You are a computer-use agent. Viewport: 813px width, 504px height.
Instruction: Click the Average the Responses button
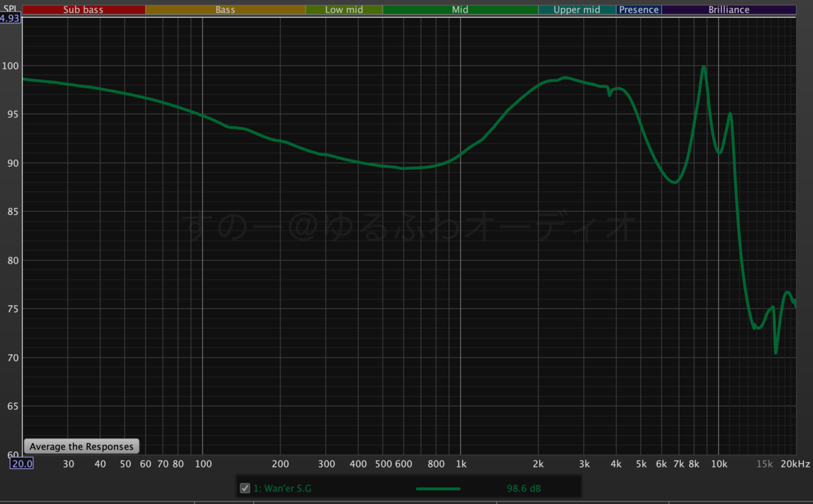click(x=81, y=446)
